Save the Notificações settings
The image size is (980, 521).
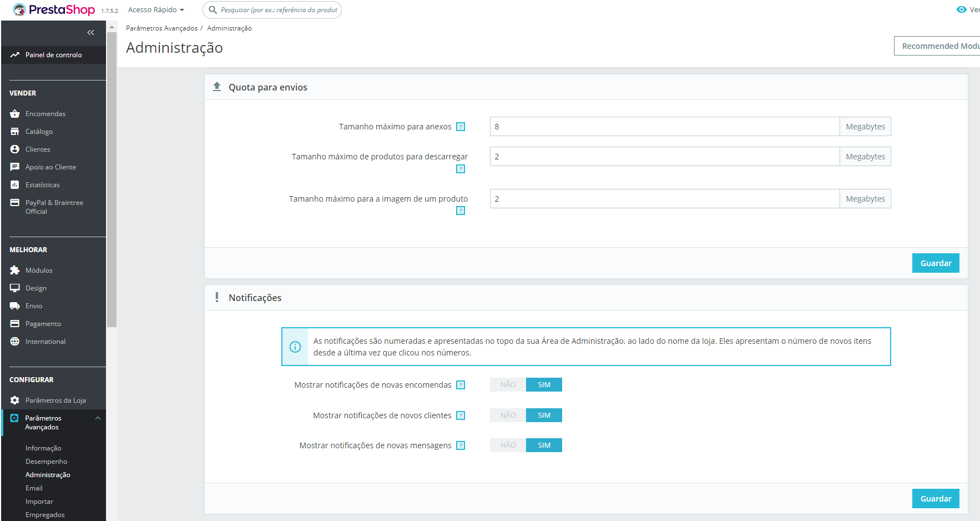click(936, 499)
